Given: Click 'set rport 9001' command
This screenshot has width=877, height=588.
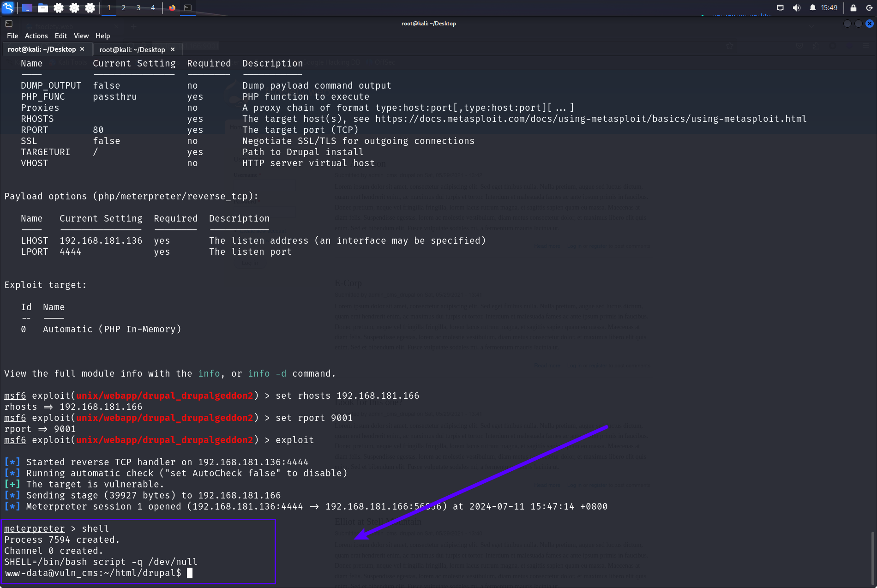Looking at the screenshot, I should [314, 418].
